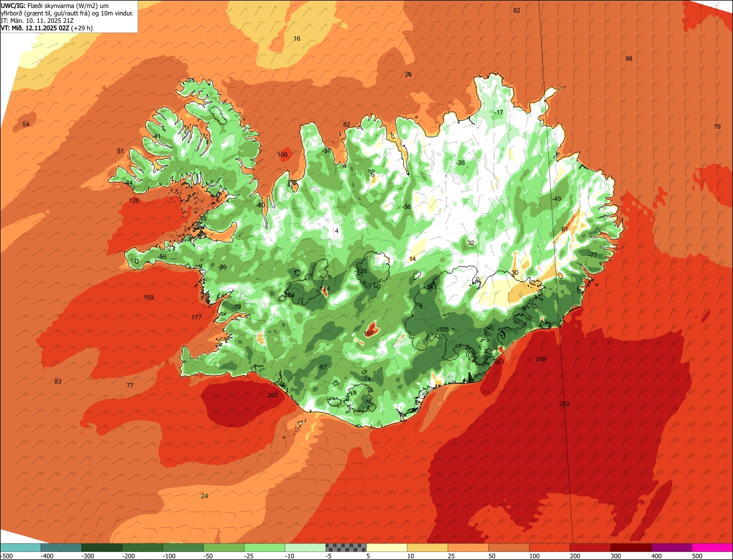Click the pale green -10 legend swatch
733x560 pixels.
coord(305,547)
